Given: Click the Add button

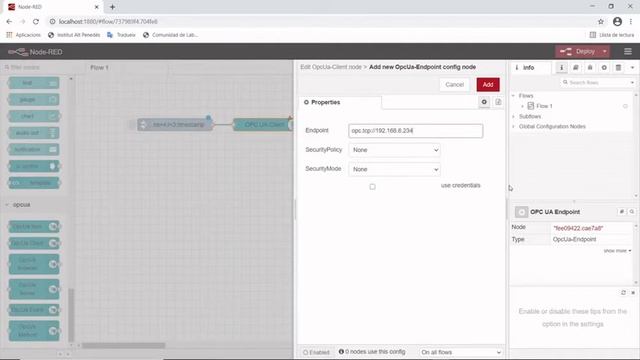Looking at the screenshot, I should pyautogui.click(x=488, y=84).
